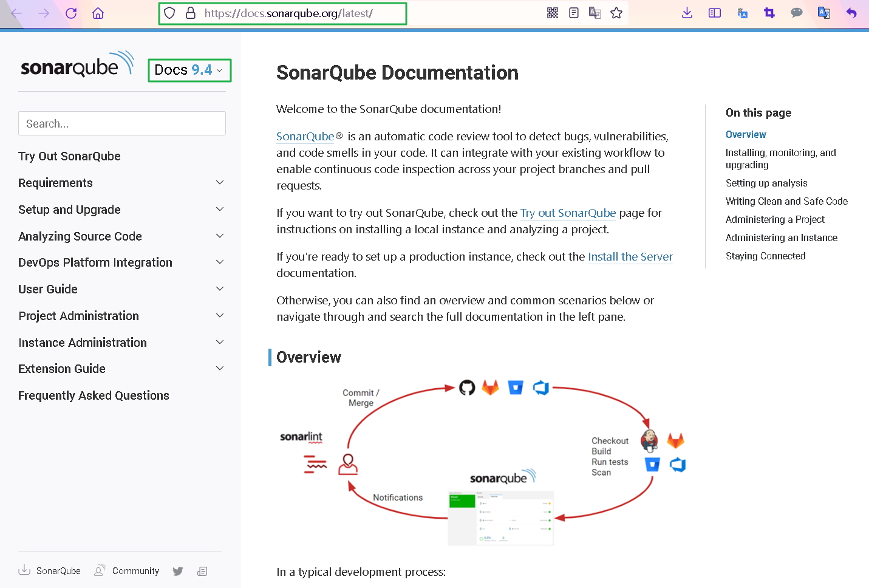Image resolution: width=869 pixels, height=588 pixels.
Task: Click the purple undo arrow icon
Action: pyautogui.click(x=851, y=13)
